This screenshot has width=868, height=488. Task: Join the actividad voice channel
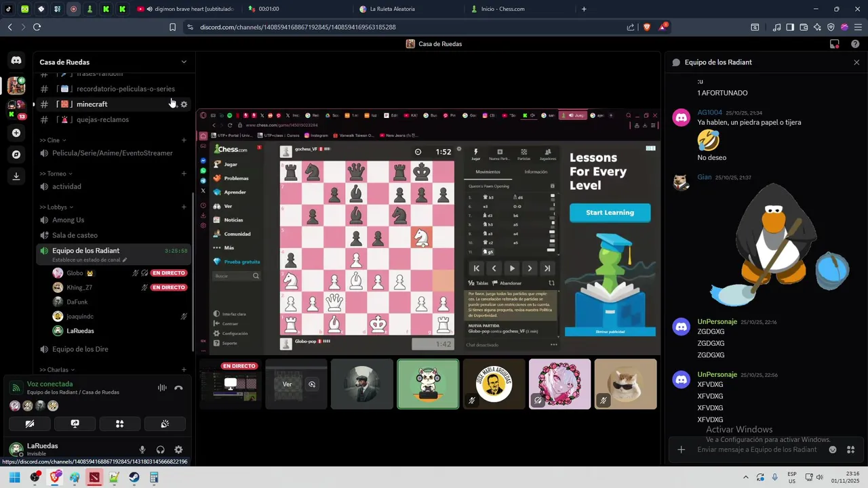[115, 186]
